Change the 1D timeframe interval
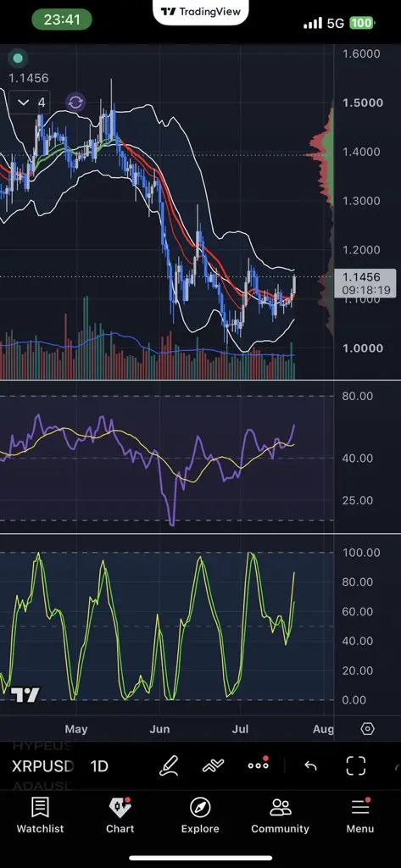Image resolution: width=401 pixels, height=868 pixels. (99, 766)
